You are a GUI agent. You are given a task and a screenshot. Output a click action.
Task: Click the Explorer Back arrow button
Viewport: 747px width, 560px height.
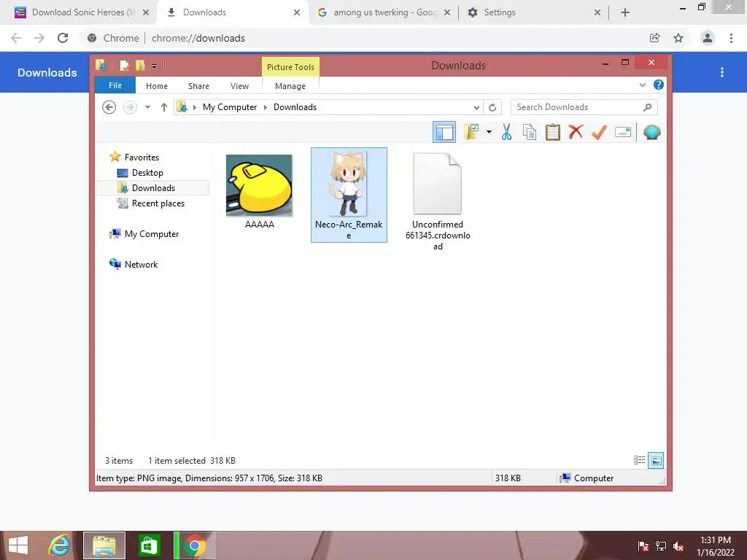pyautogui.click(x=109, y=107)
